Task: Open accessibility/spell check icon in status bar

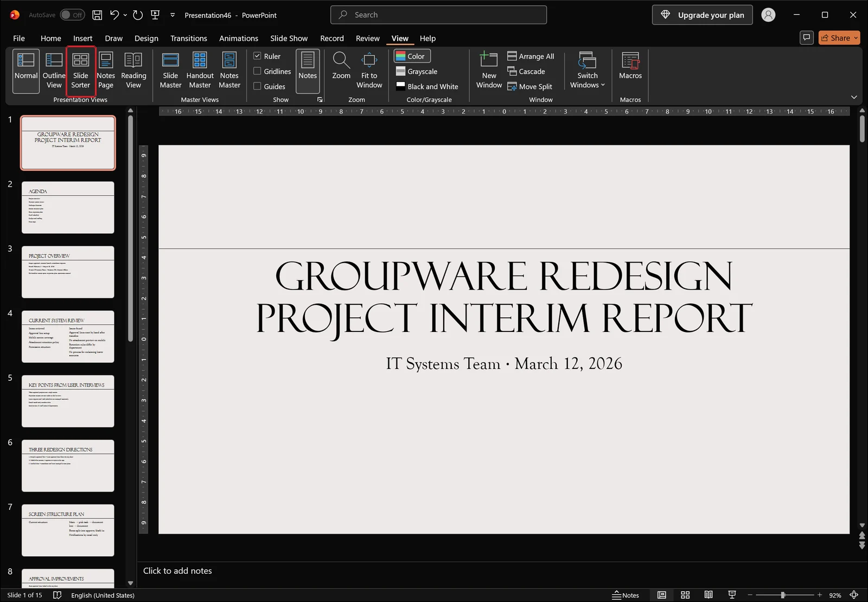Action: (x=58, y=595)
